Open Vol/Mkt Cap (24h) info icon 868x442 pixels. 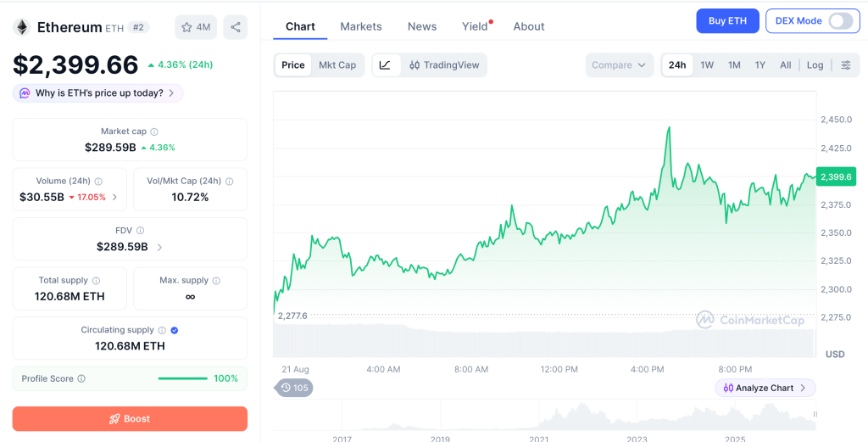pos(229,181)
